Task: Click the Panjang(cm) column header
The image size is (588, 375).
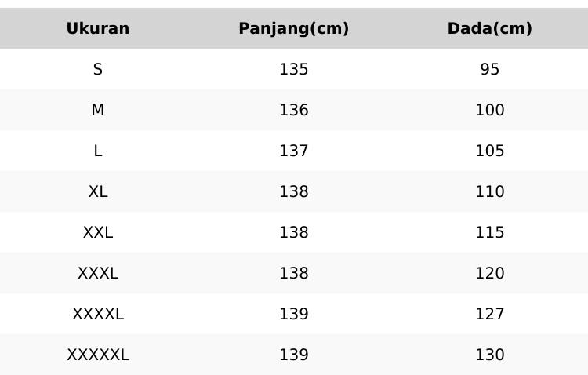Action: pyautogui.click(x=294, y=29)
